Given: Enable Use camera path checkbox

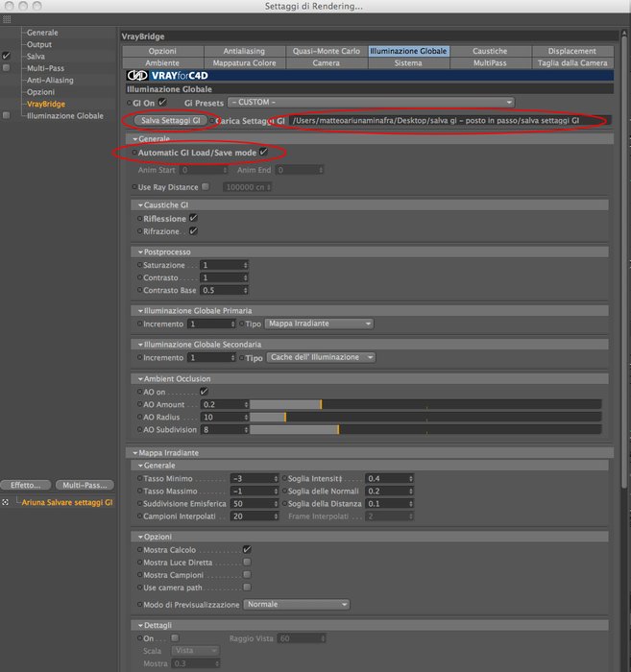Looking at the screenshot, I should coord(247,588).
